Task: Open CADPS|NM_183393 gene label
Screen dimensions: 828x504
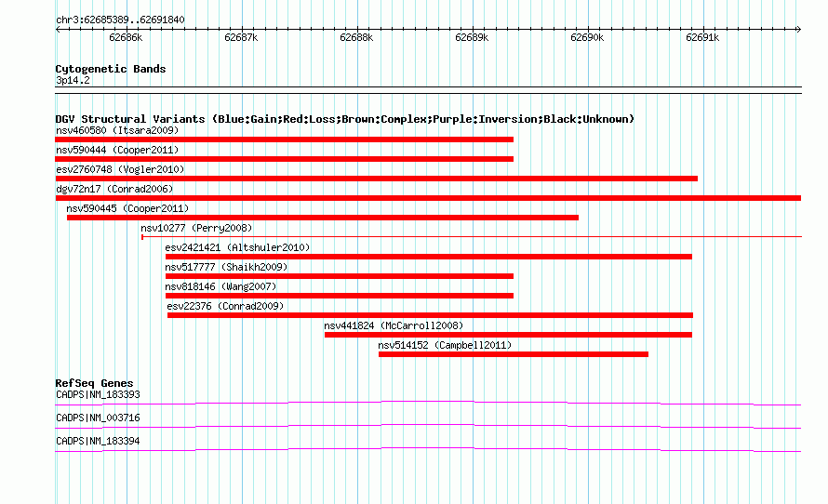Action: (98, 395)
